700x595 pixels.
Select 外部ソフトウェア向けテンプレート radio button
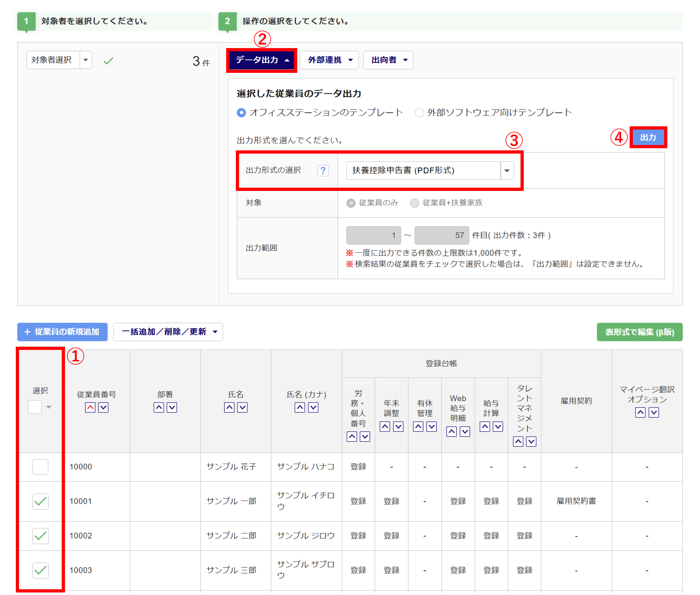tap(419, 113)
